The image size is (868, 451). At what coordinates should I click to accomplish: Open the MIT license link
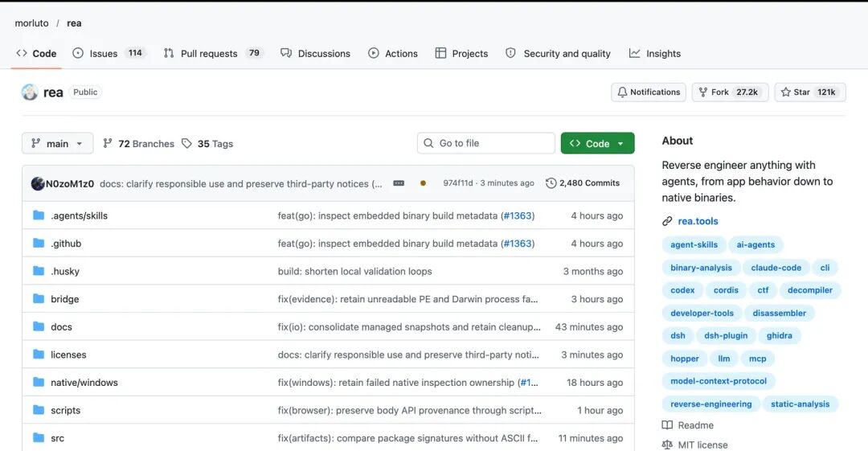[695, 445]
